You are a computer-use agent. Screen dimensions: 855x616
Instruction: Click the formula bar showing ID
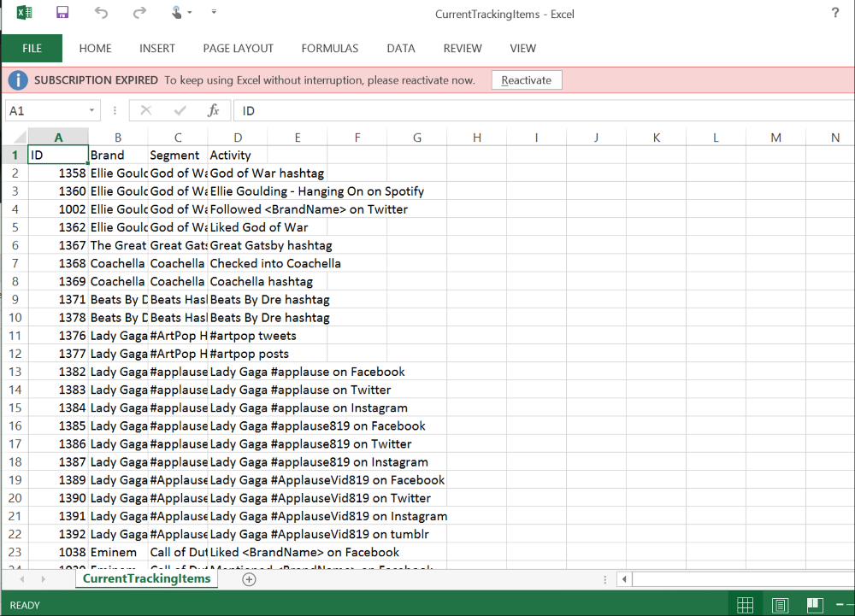(543, 110)
